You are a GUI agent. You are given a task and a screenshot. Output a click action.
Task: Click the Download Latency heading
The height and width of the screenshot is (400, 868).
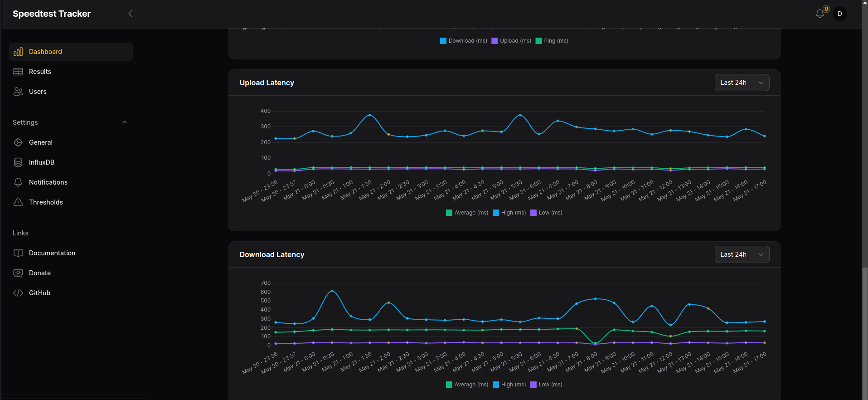[272, 254]
